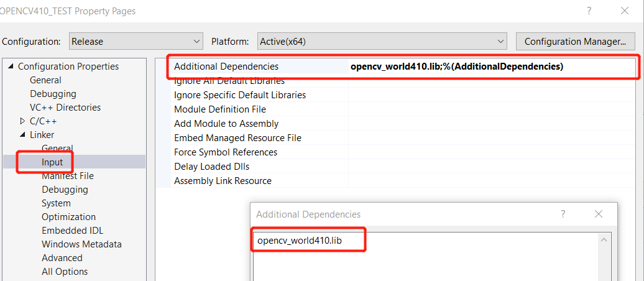Select General under Configuration Properties
The image size is (644, 281).
click(45, 80)
